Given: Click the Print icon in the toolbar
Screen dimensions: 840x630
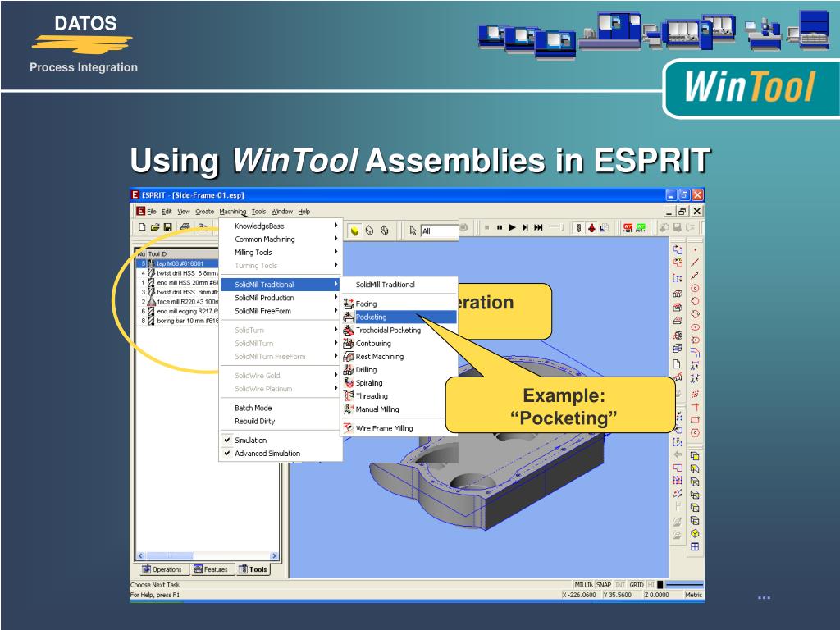Looking at the screenshot, I should pyautogui.click(x=185, y=227).
